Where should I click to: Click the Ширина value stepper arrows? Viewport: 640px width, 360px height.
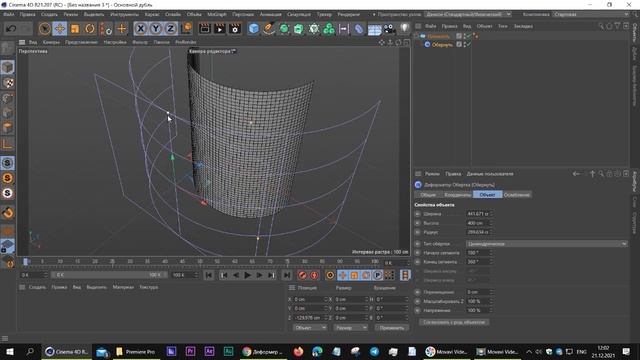pos(491,214)
